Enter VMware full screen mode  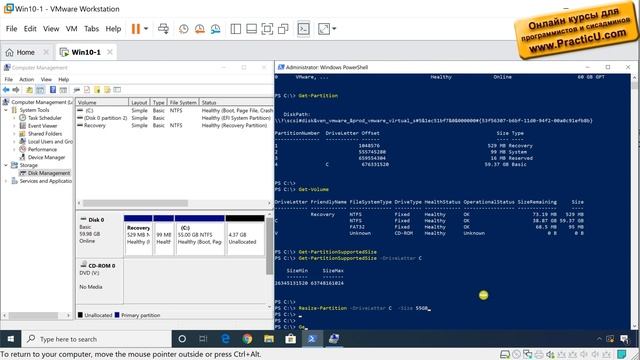click(x=267, y=29)
